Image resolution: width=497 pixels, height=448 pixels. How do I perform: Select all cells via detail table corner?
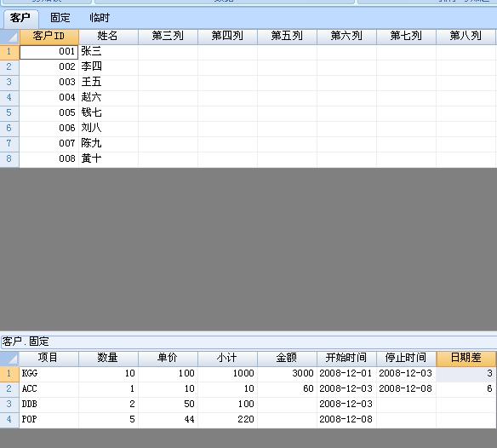pos(9,359)
